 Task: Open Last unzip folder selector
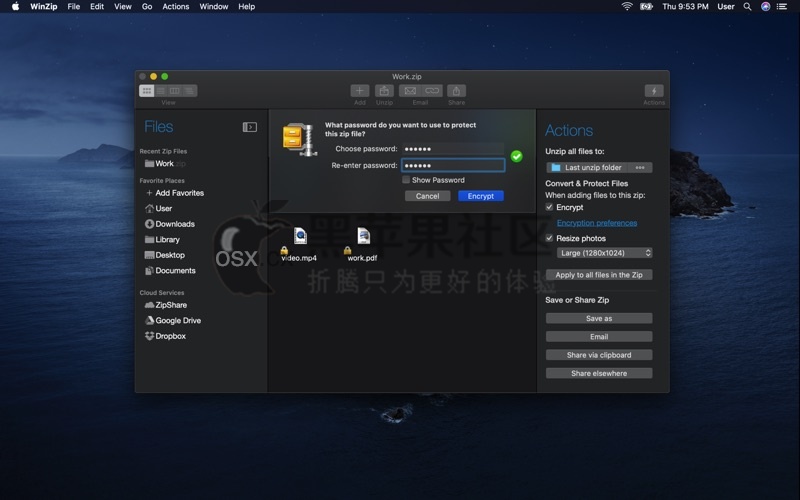588,168
